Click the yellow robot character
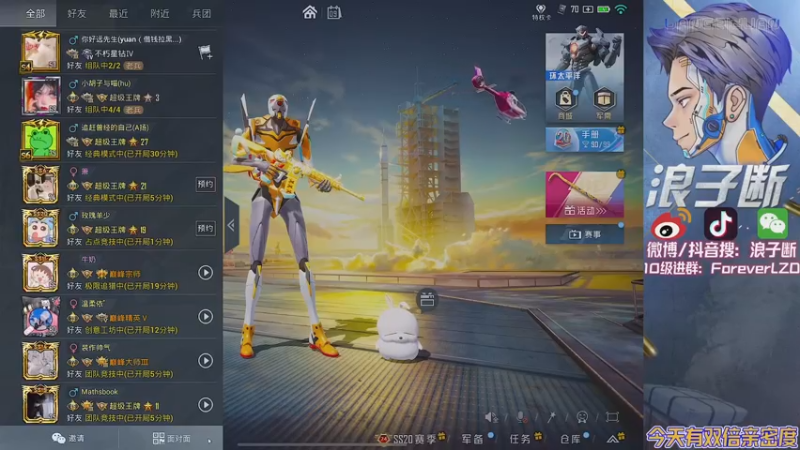The height and width of the screenshot is (450, 800). pos(284,224)
